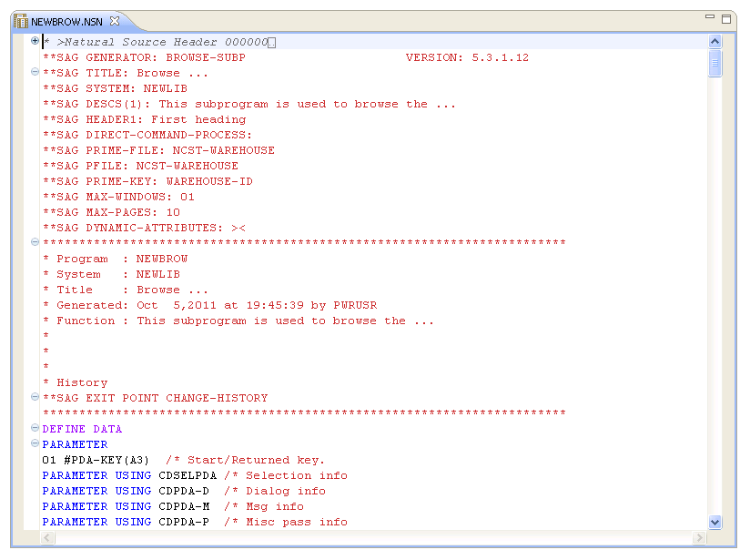Click the vertical scrollbar thumb

pyautogui.click(x=715, y=63)
